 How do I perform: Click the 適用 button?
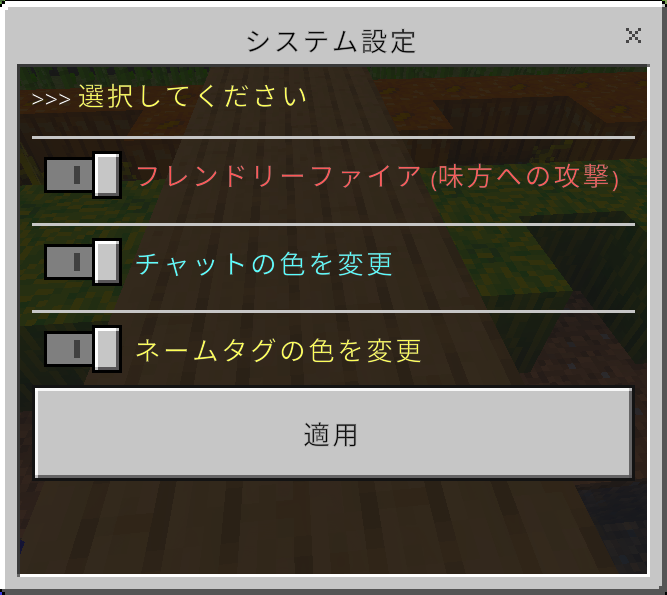coord(333,433)
